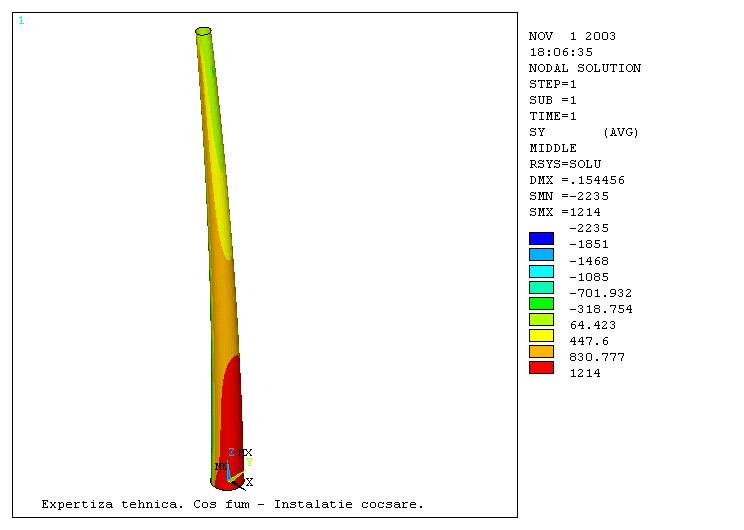Click the NODAL SOLUTION heading
The height and width of the screenshot is (530, 744).
(584, 68)
